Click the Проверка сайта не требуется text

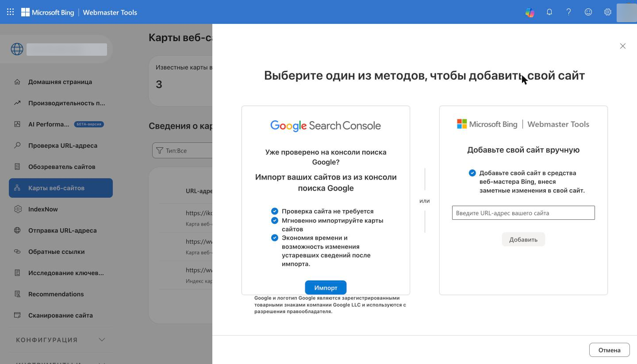click(327, 211)
